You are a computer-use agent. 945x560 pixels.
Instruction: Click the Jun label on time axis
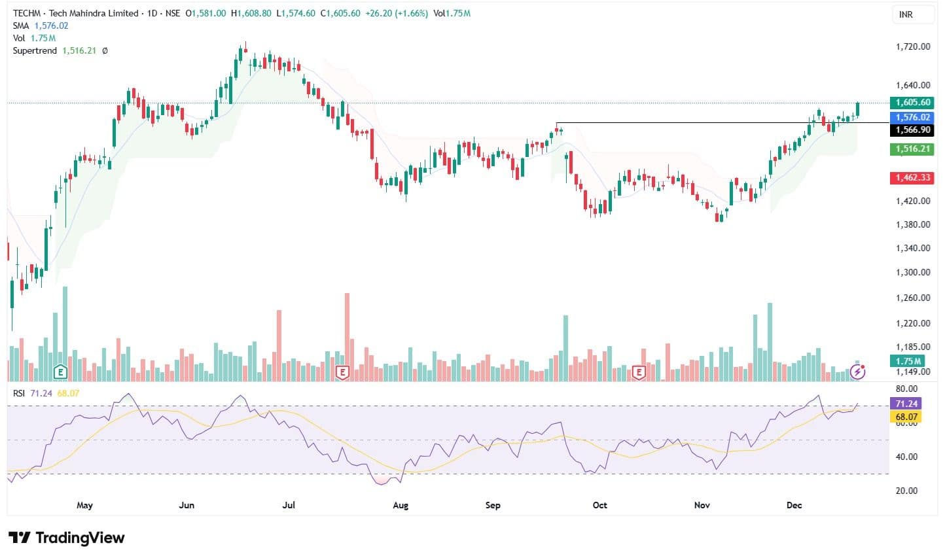click(187, 505)
